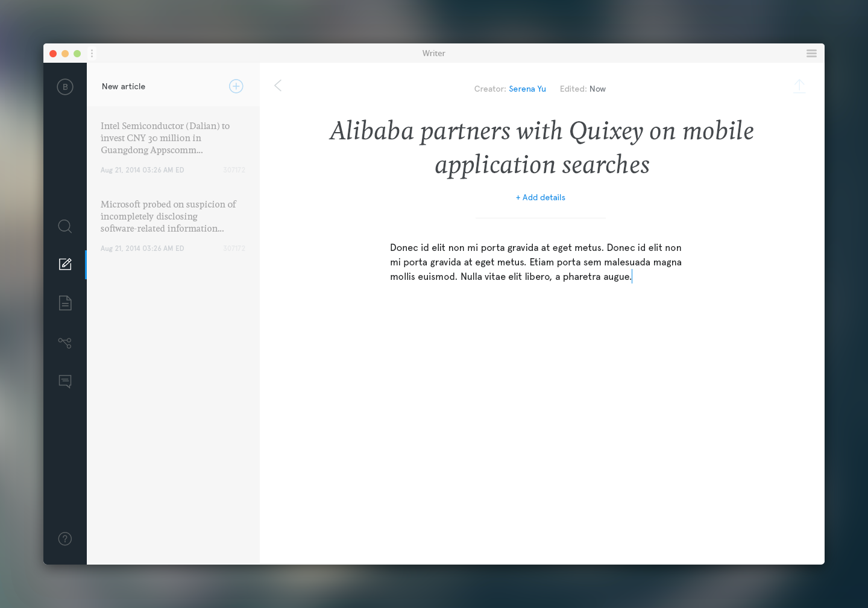The width and height of the screenshot is (868, 608).
Task: Click the date under the Intel article
Action: point(142,170)
